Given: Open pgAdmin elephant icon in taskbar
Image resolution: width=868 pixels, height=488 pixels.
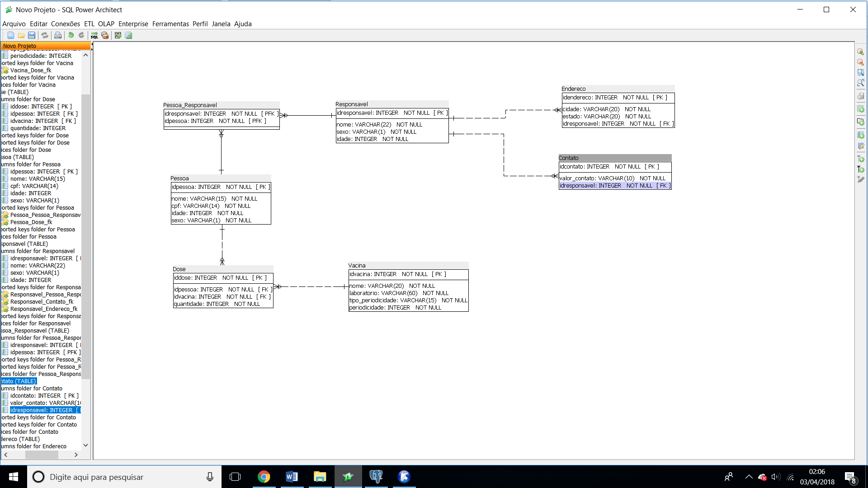Looking at the screenshot, I should (376, 477).
